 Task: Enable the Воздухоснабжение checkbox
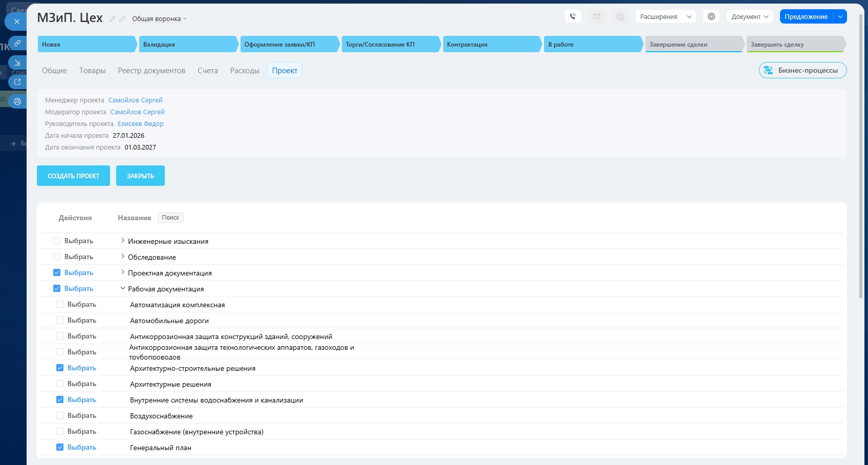[x=60, y=415]
